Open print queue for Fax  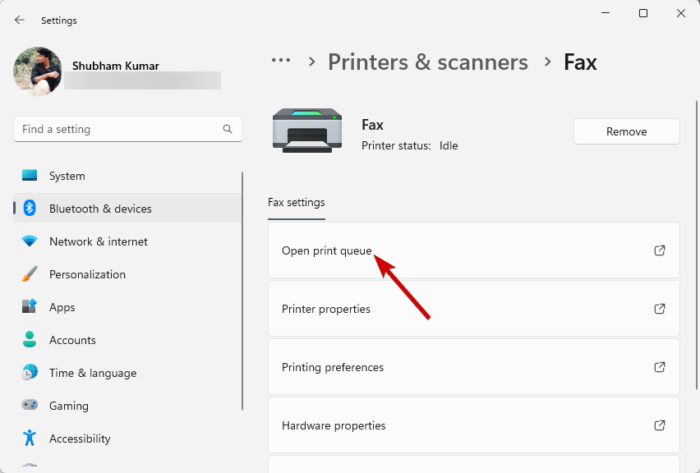point(474,250)
